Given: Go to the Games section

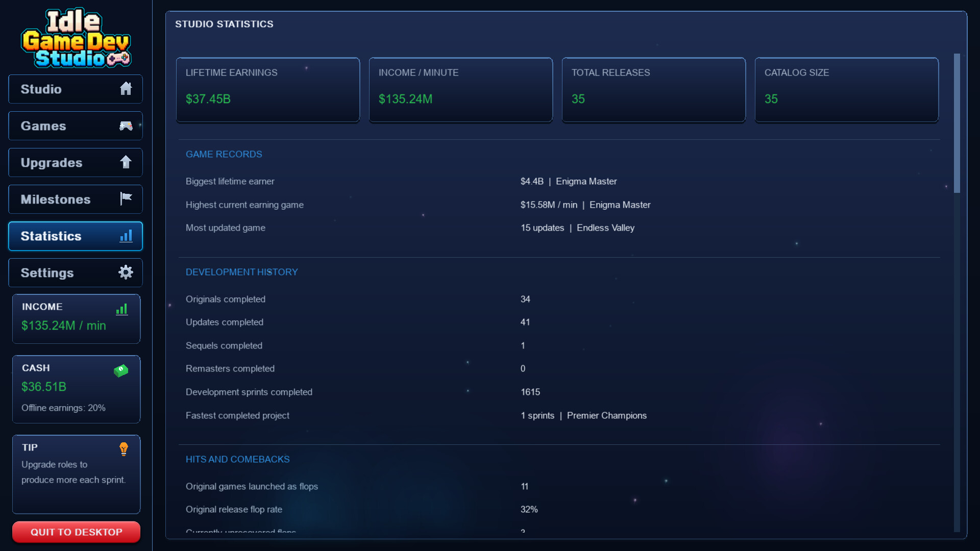Looking at the screenshot, I should (x=76, y=126).
